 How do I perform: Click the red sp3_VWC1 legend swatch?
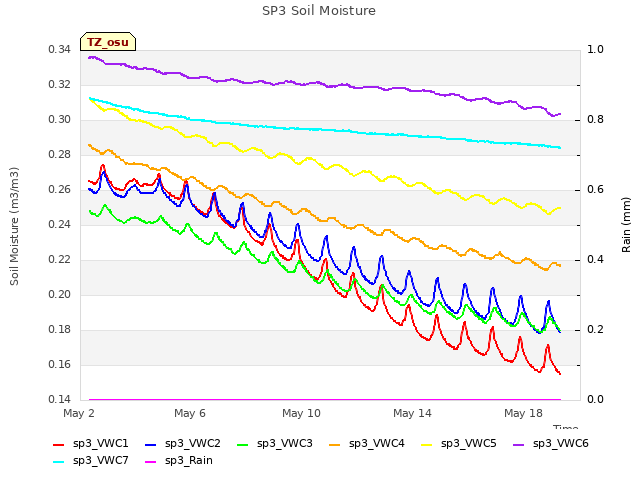[59, 444]
